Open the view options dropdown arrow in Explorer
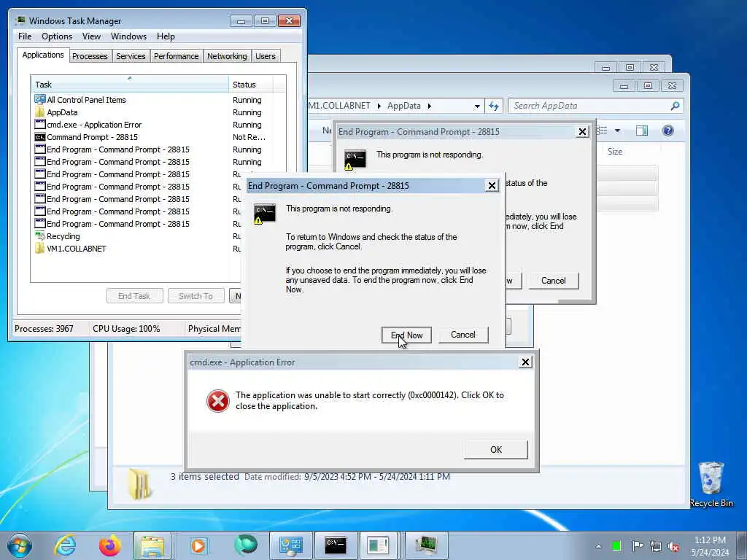747x560 pixels. click(x=617, y=131)
